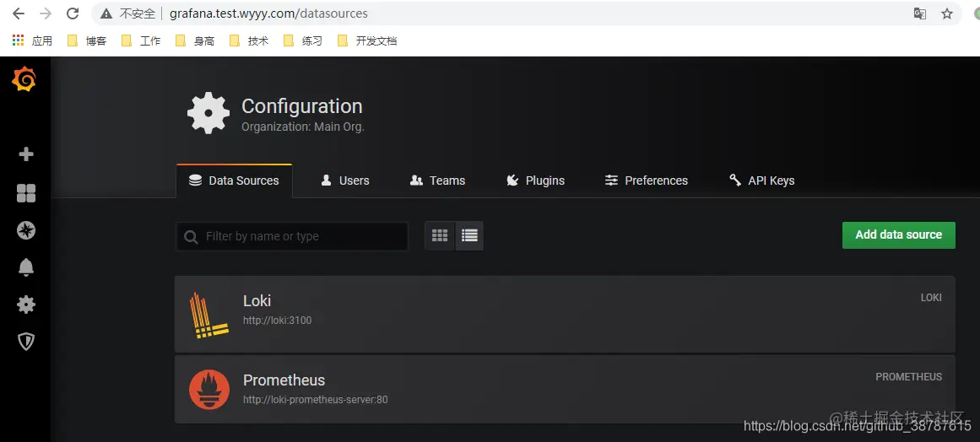Open the Server Admin shield icon
The image size is (980, 442).
pos(25,342)
